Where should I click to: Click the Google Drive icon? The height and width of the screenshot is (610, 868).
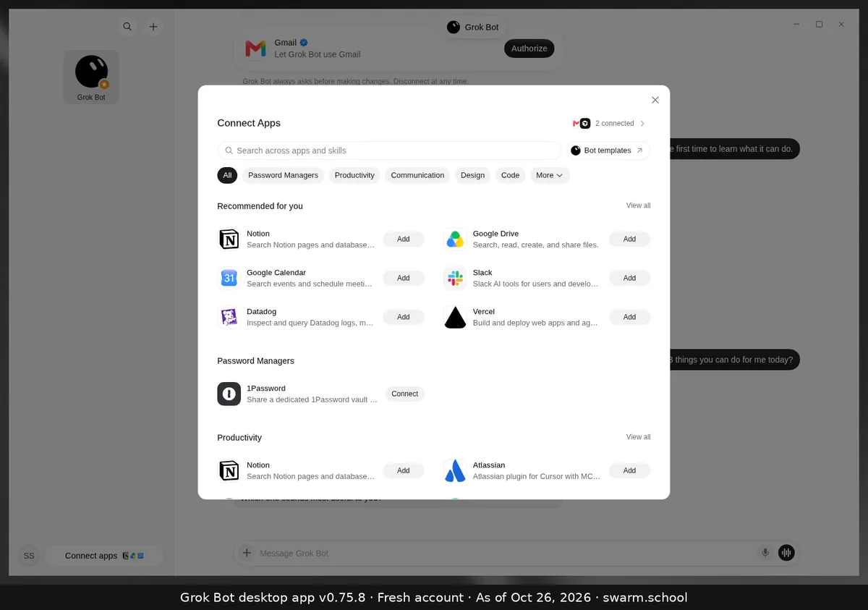coord(455,240)
